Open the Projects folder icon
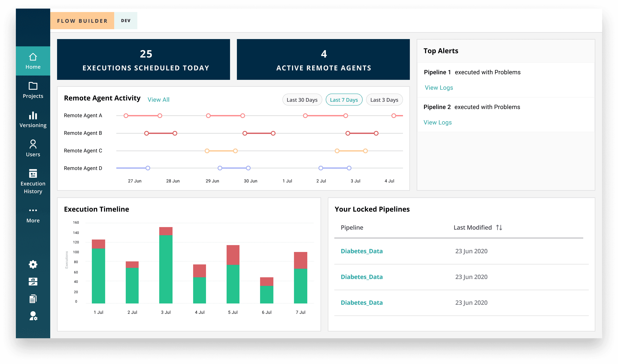The height and width of the screenshot is (364, 618). coord(33,86)
